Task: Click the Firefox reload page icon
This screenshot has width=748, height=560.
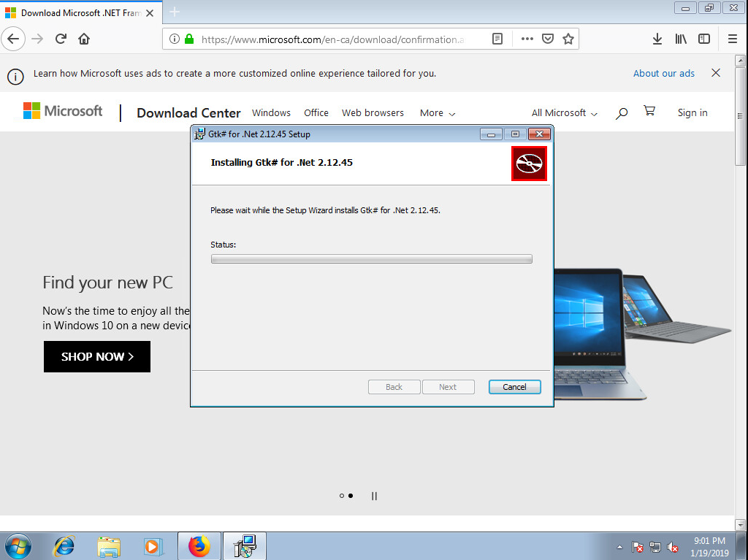Action: 61,39
